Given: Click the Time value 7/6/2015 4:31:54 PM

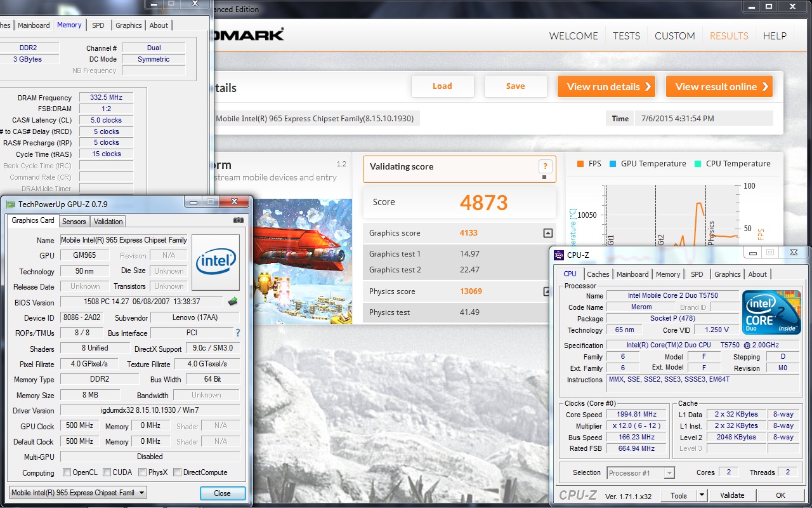Looking at the screenshot, I should click(704, 118).
